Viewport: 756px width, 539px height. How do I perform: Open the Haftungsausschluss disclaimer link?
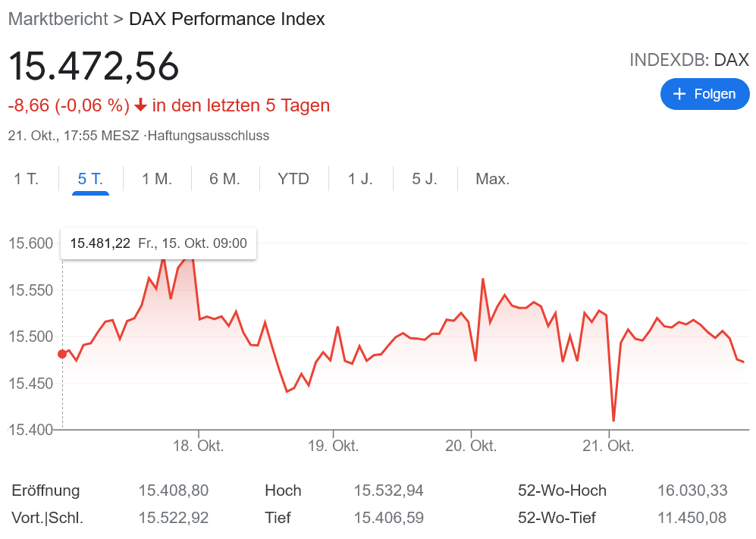coord(209,136)
